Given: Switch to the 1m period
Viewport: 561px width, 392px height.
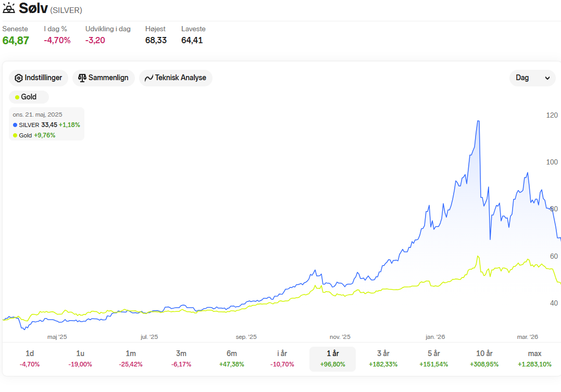Looking at the screenshot, I should tap(131, 359).
